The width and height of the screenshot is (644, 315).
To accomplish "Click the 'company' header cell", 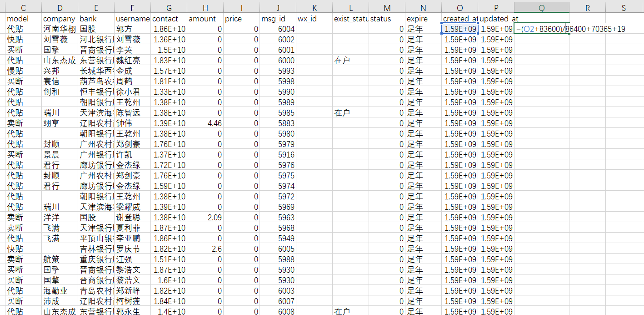I will point(60,19).
